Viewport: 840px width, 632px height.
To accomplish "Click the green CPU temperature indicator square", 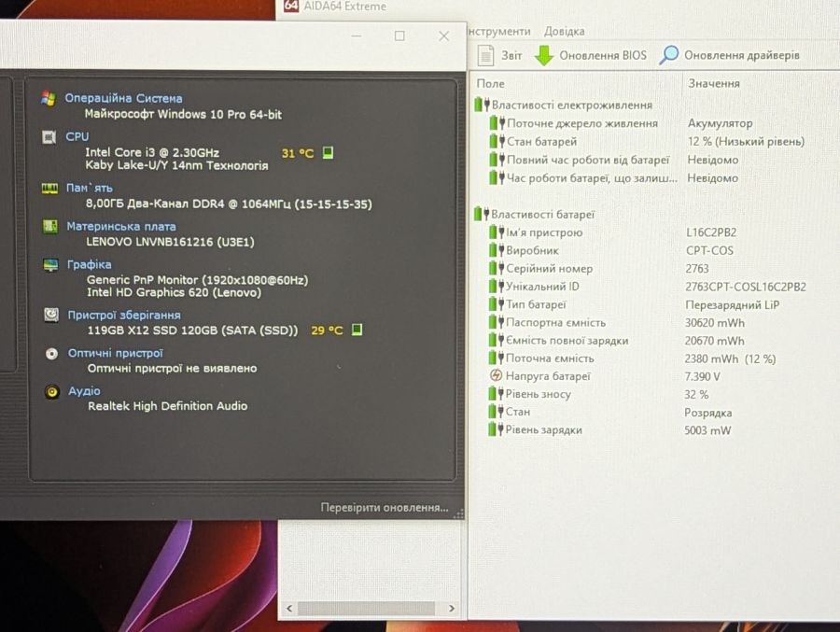I will pyautogui.click(x=328, y=153).
